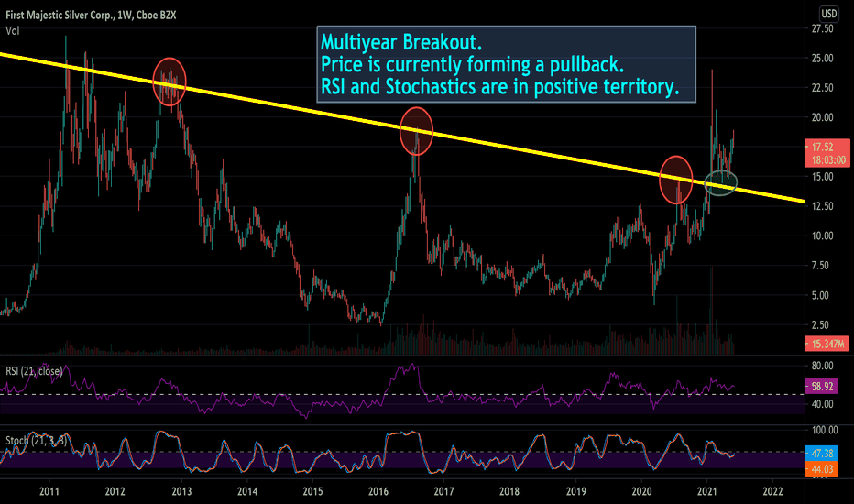This screenshot has width=854, height=504.
Task: Click the Vol indicator label
Action: (13, 31)
